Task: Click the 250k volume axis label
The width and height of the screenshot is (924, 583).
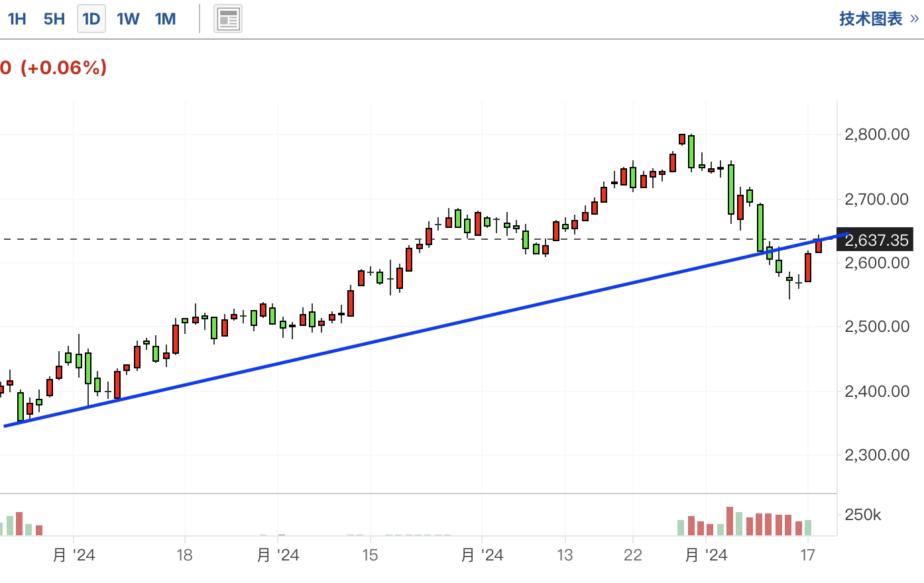Action: 862,515
